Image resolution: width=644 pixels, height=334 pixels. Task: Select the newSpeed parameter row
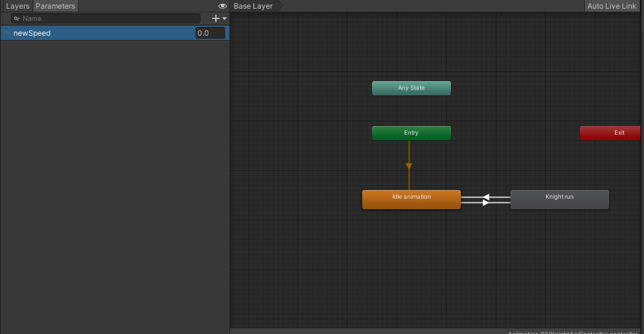[x=114, y=33]
